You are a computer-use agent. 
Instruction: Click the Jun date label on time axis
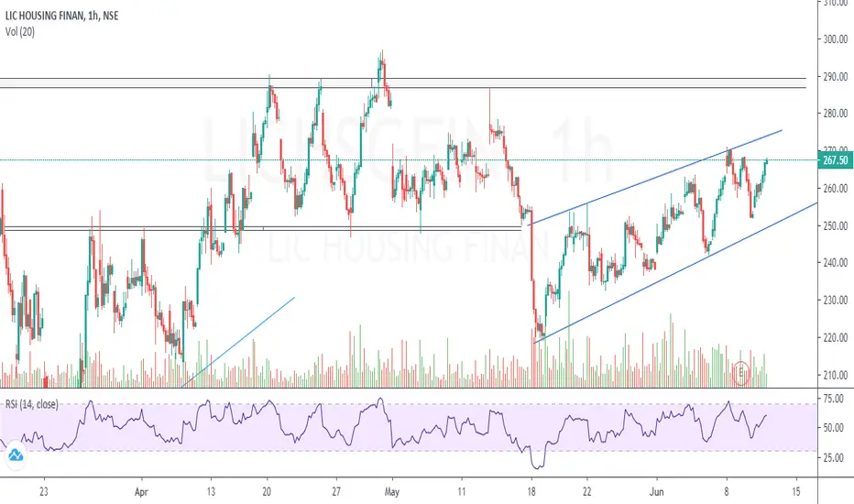coord(657,491)
